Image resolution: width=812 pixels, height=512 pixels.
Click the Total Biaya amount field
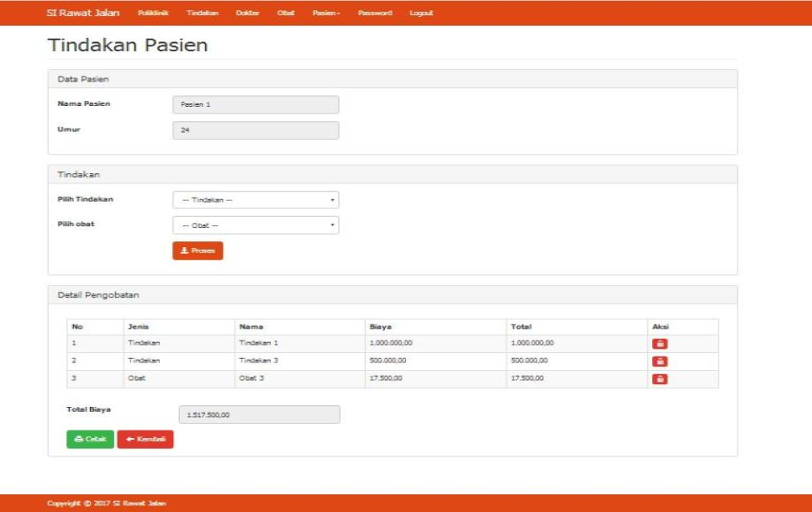coord(261,415)
